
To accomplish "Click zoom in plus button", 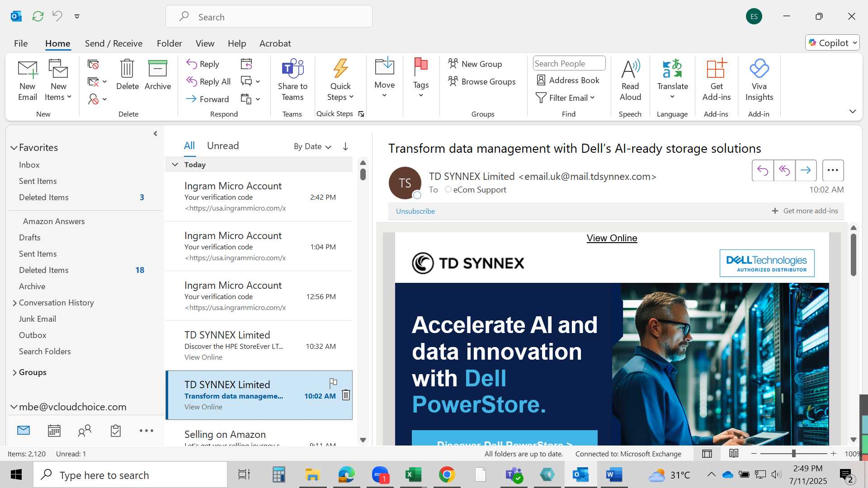I will (834, 453).
